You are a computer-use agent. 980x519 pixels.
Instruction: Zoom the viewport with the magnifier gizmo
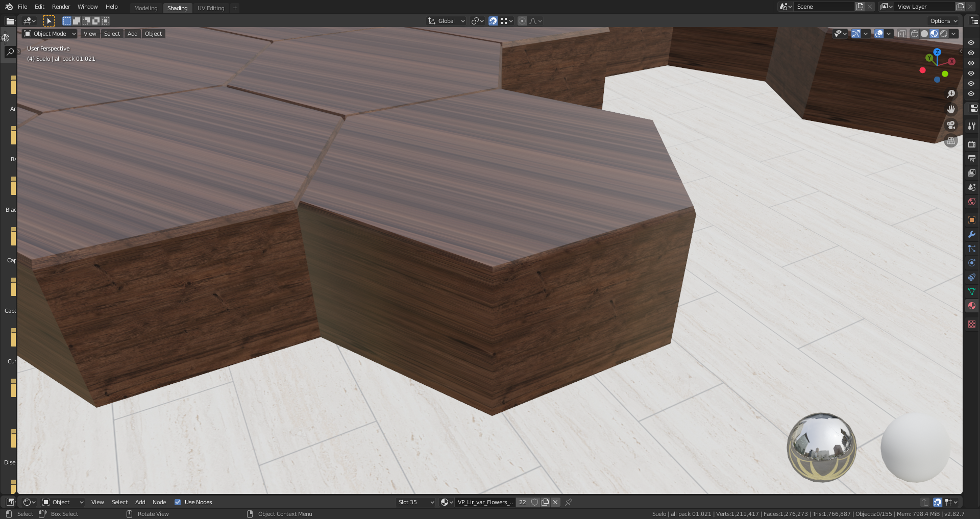951,94
